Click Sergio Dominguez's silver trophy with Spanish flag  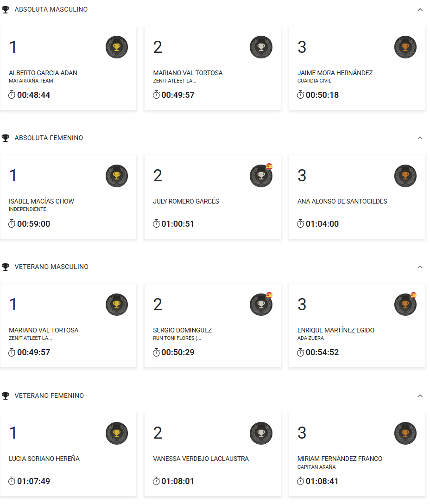tap(261, 304)
